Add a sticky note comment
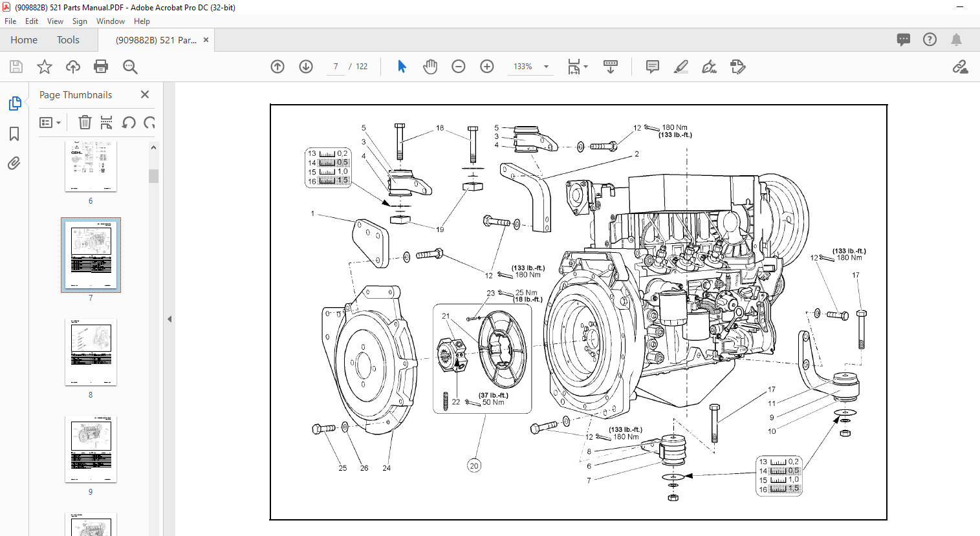 [x=653, y=67]
